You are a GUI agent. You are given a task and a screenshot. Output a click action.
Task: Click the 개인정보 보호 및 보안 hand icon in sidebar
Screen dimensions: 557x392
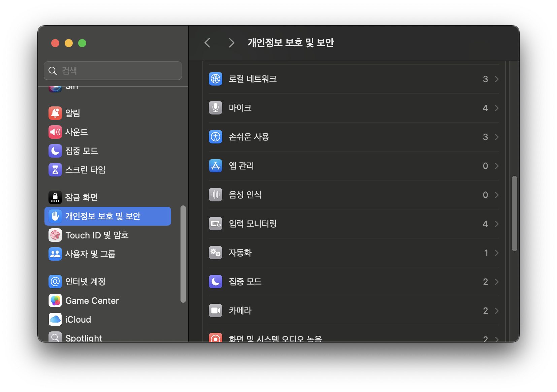pos(55,216)
